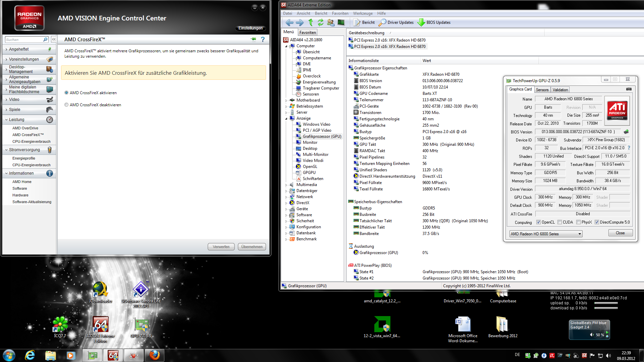Open Einstellungen in AMD Control Center

coord(251,28)
